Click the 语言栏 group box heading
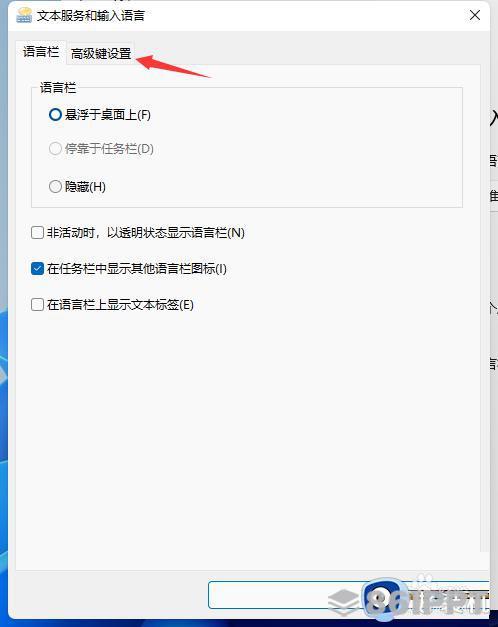 (58, 87)
